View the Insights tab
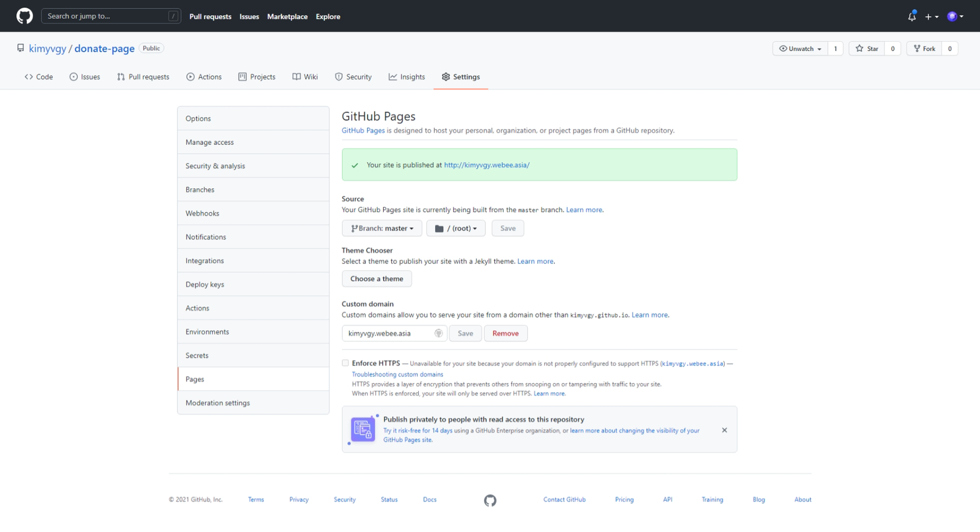The image size is (980, 532). click(x=407, y=77)
